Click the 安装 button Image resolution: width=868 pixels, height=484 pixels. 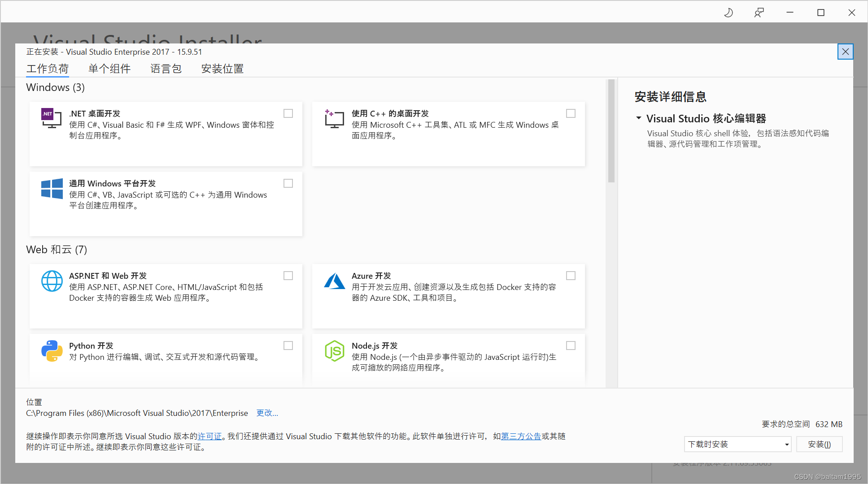(x=820, y=444)
